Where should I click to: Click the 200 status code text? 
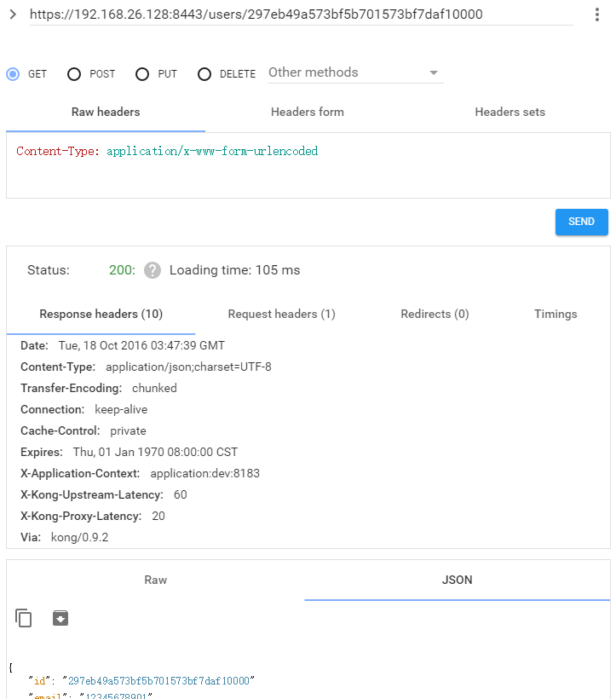coord(122,270)
